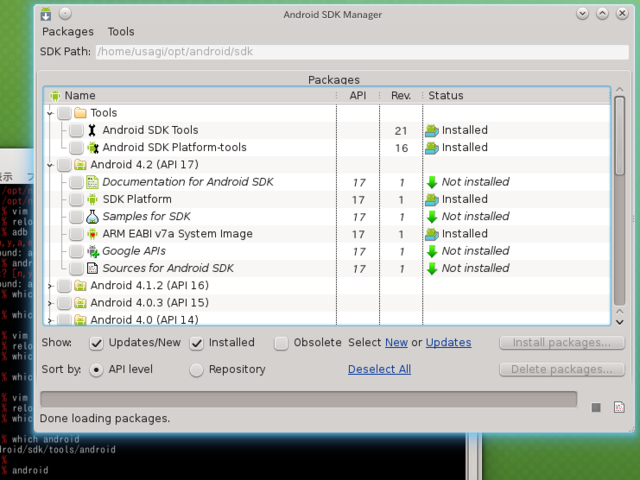Click Not installed arrow icon for Google APIs
This screenshot has width=640, height=480.
click(x=432, y=251)
